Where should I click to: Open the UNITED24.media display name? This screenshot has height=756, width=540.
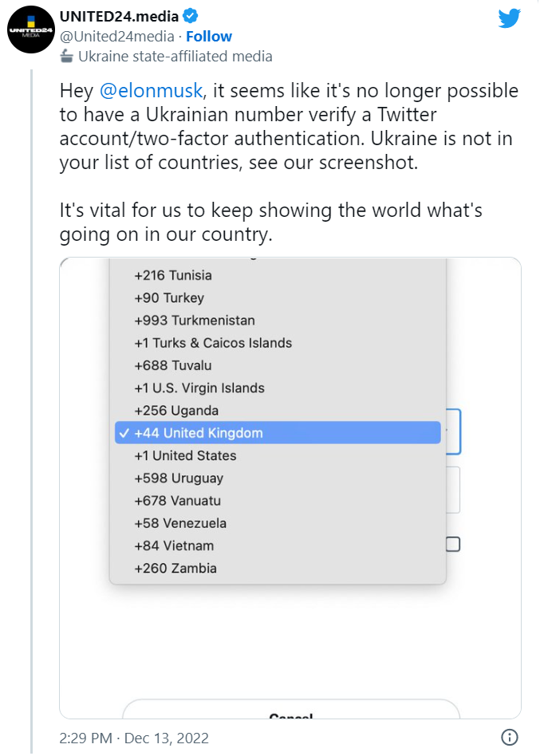tap(119, 16)
